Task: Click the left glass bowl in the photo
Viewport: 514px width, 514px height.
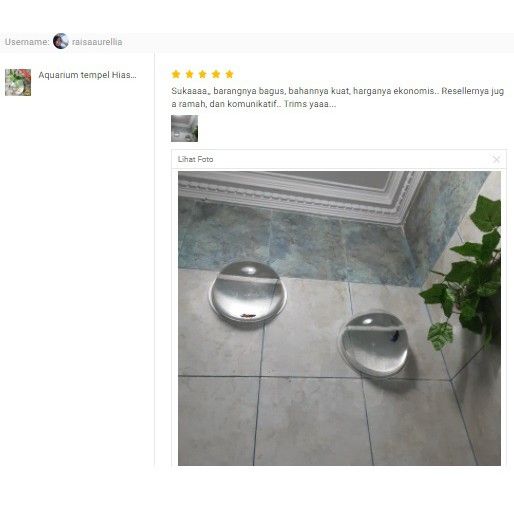Action: [248, 292]
